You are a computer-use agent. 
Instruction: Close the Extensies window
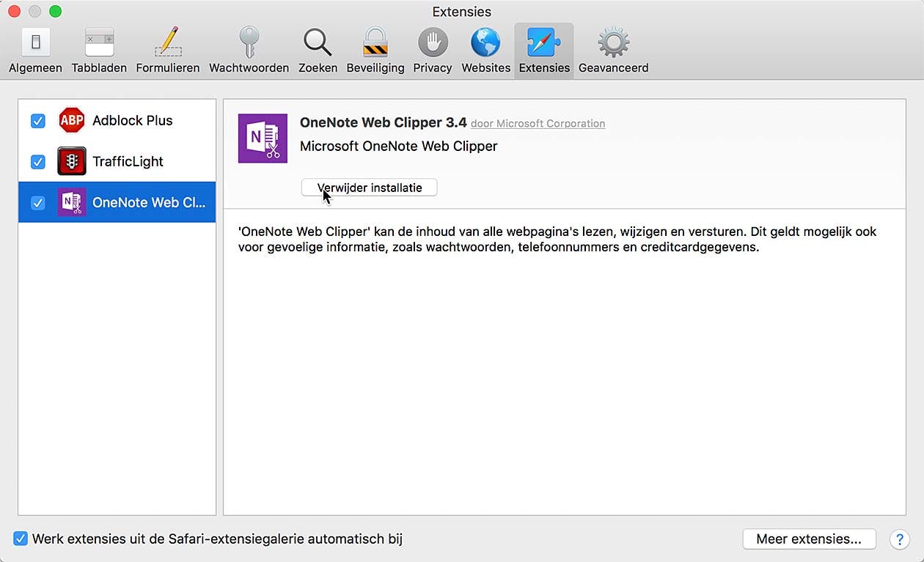coord(14,12)
